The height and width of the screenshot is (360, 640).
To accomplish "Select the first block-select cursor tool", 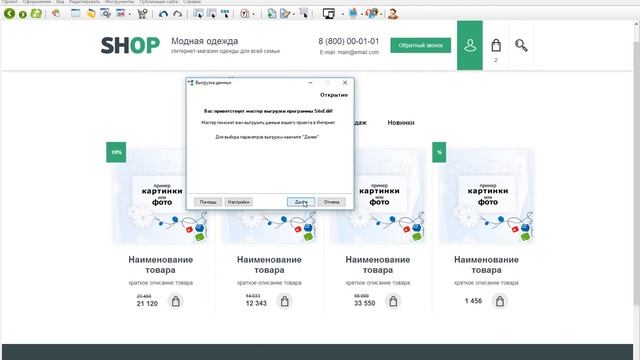I will coord(198,13).
